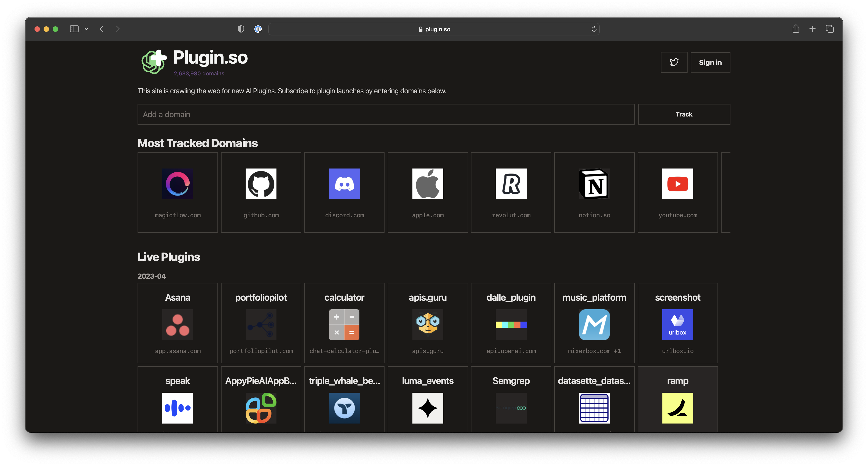Toggle the Safari sidebar

click(74, 29)
